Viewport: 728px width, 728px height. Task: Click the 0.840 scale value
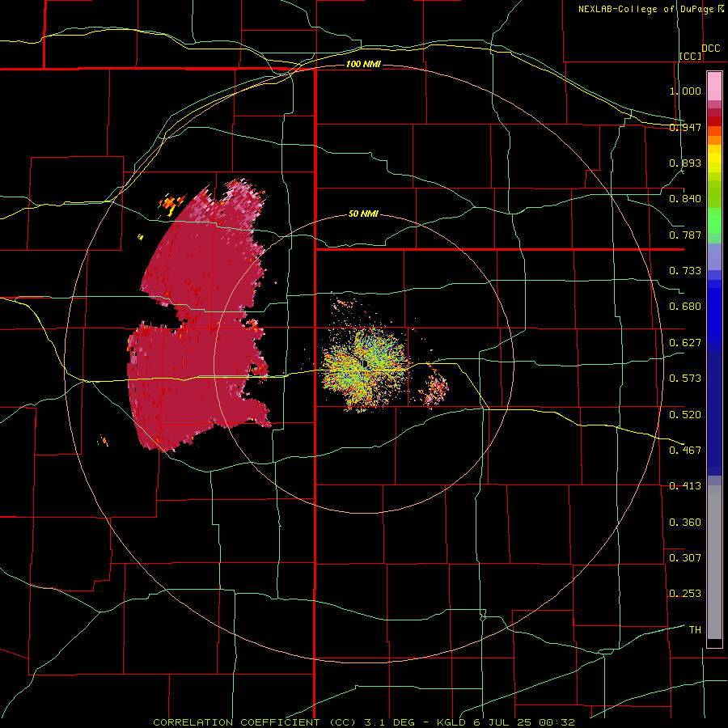685,199
